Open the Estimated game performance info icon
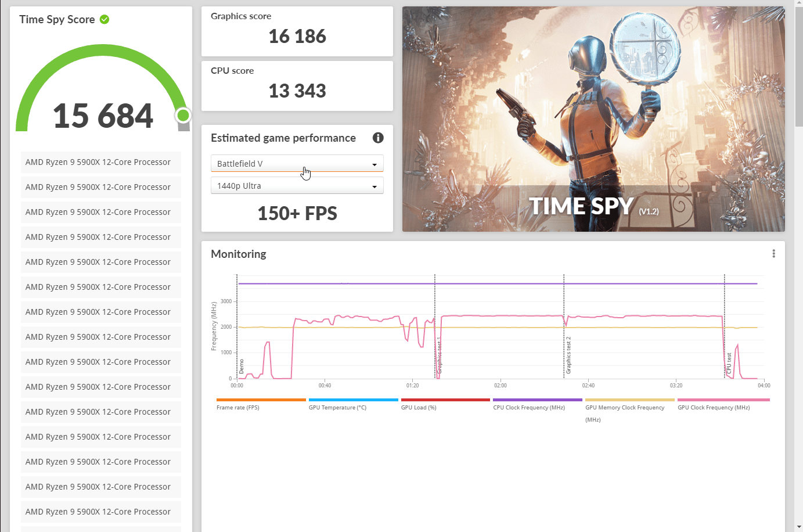This screenshot has width=803, height=532. point(378,138)
